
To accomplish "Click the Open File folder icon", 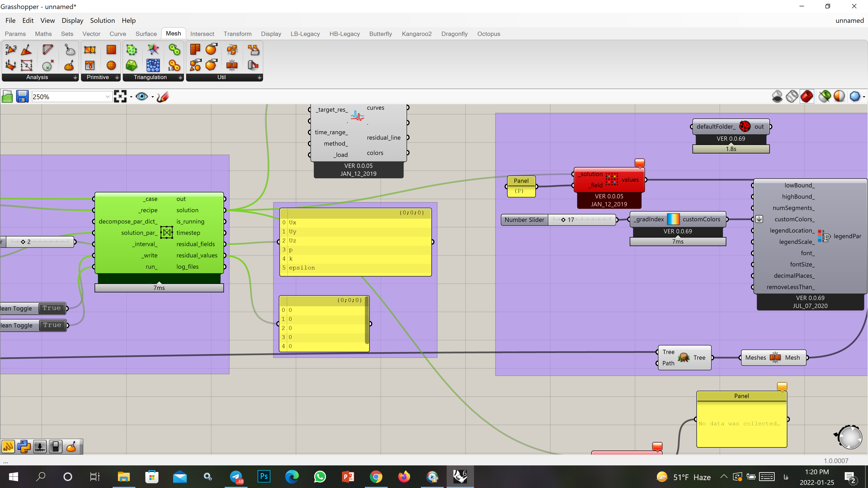I will pyautogui.click(x=7, y=97).
